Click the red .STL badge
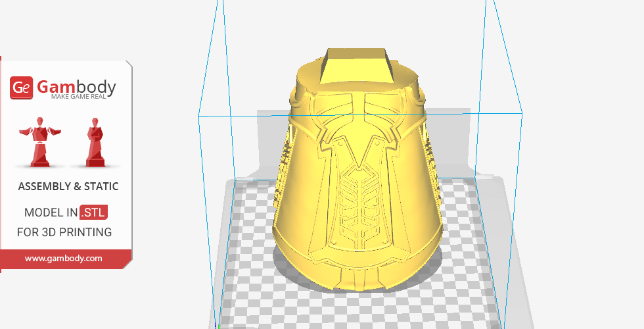The width and height of the screenshot is (644, 329). tap(93, 213)
